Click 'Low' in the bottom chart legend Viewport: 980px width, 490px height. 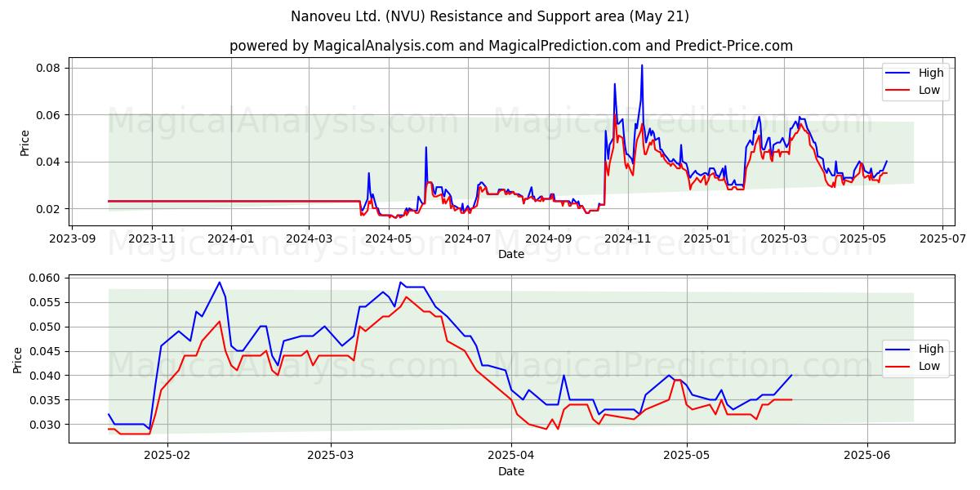tap(930, 366)
